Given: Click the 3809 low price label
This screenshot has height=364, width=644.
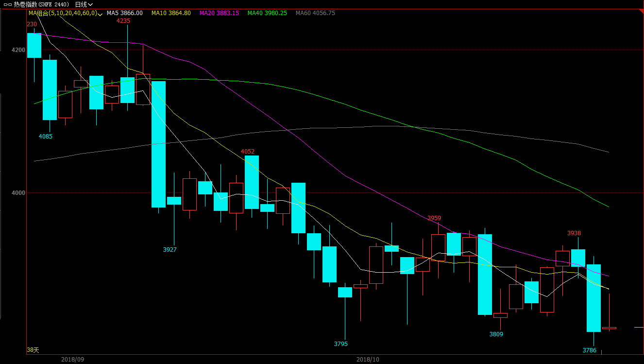Looking at the screenshot, I should pyautogui.click(x=496, y=334).
